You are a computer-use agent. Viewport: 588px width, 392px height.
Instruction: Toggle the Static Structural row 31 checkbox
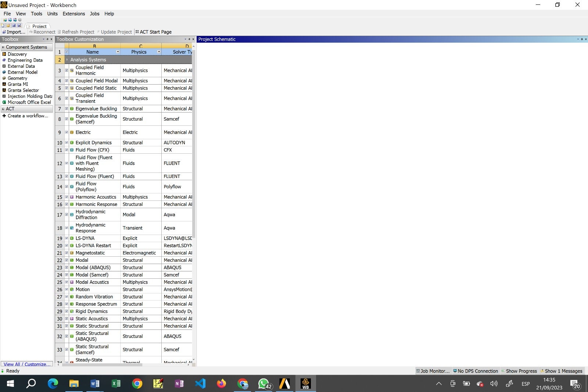pyautogui.click(x=67, y=326)
